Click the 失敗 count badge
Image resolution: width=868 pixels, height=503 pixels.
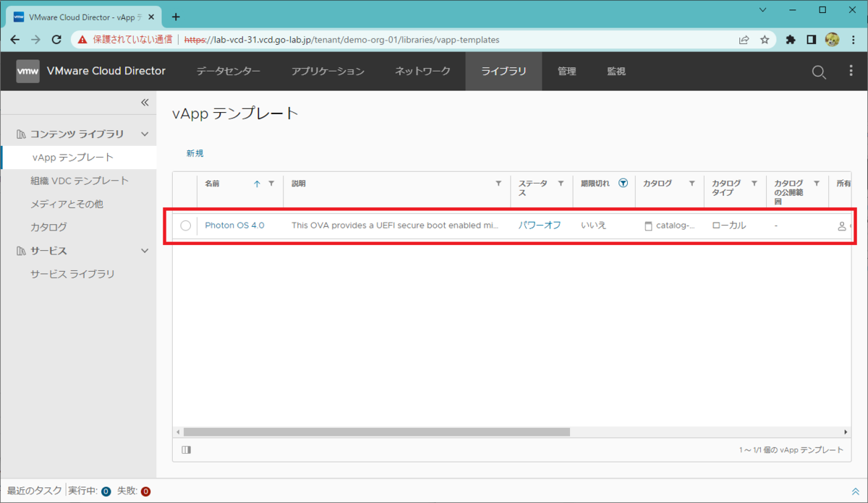[x=145, y=491]
